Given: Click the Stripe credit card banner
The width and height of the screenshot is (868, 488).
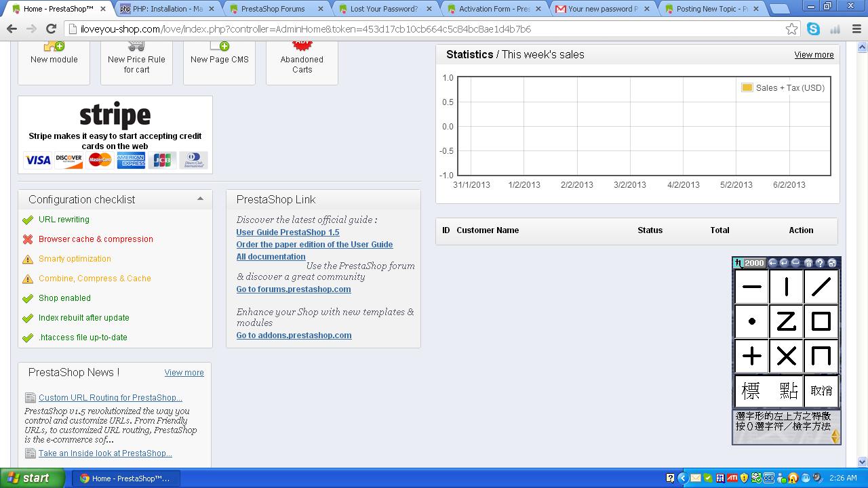Looking at the screenshot, I should tap(115, 135).
